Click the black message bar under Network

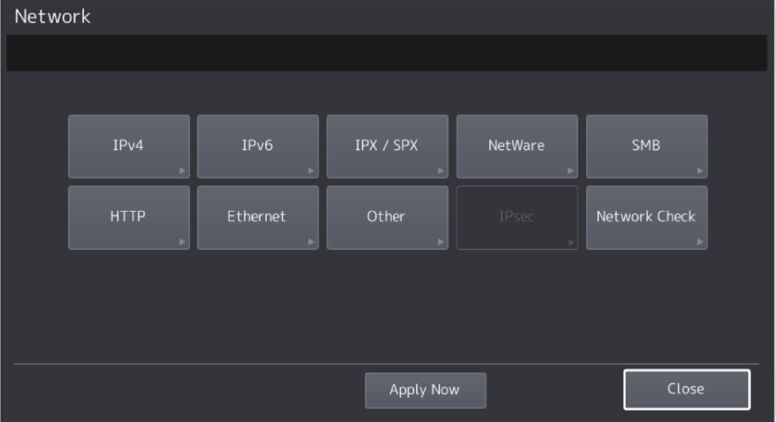tap(387, 53)
